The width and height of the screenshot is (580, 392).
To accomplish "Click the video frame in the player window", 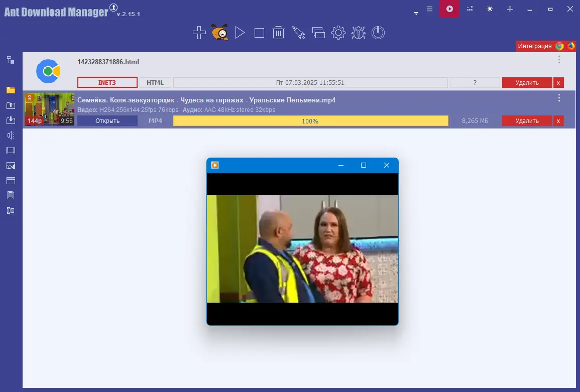I will click(302, 248).
